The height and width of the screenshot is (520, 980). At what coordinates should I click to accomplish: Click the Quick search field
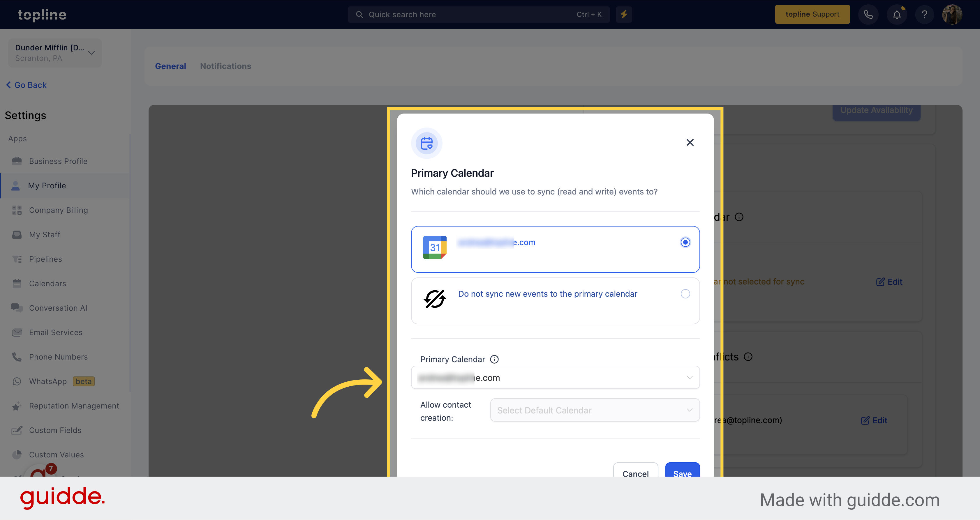pos(479,15)
